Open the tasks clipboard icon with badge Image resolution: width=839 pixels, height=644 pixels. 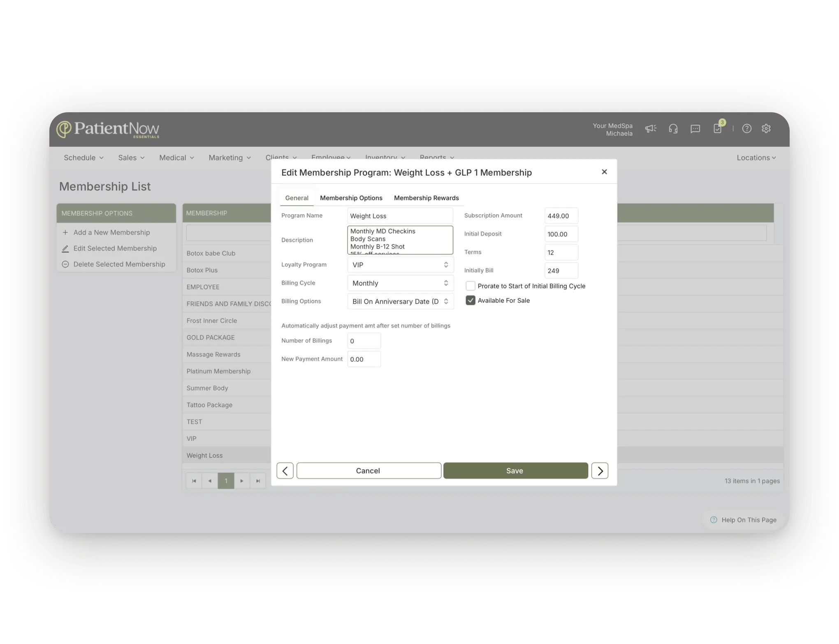tap(718, 128)
